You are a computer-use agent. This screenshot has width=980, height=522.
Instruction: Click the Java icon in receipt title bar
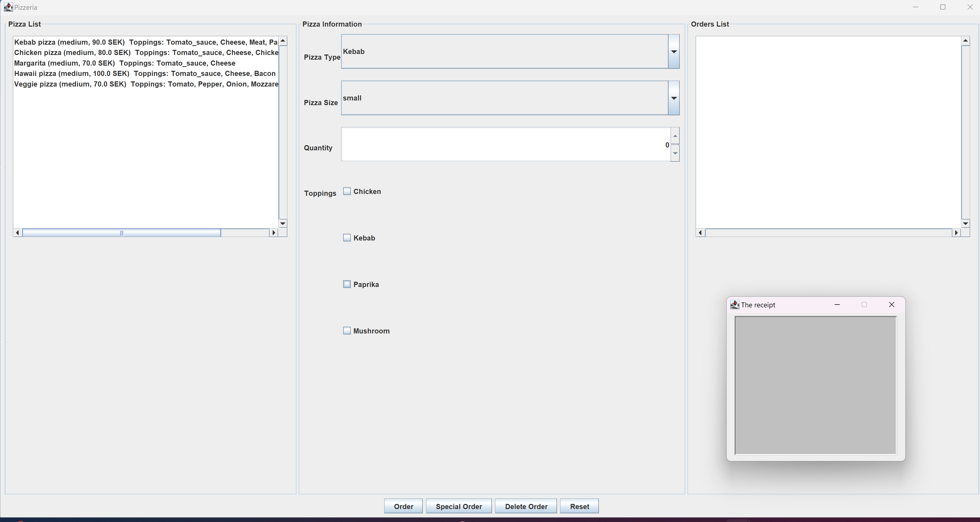pos(735,304)
